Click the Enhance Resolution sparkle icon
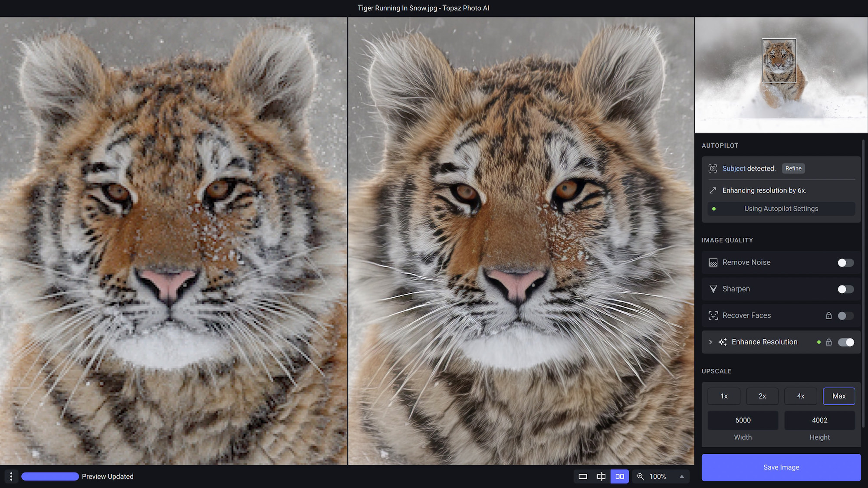This screenshot has height=488, width=868. point(723,342)
